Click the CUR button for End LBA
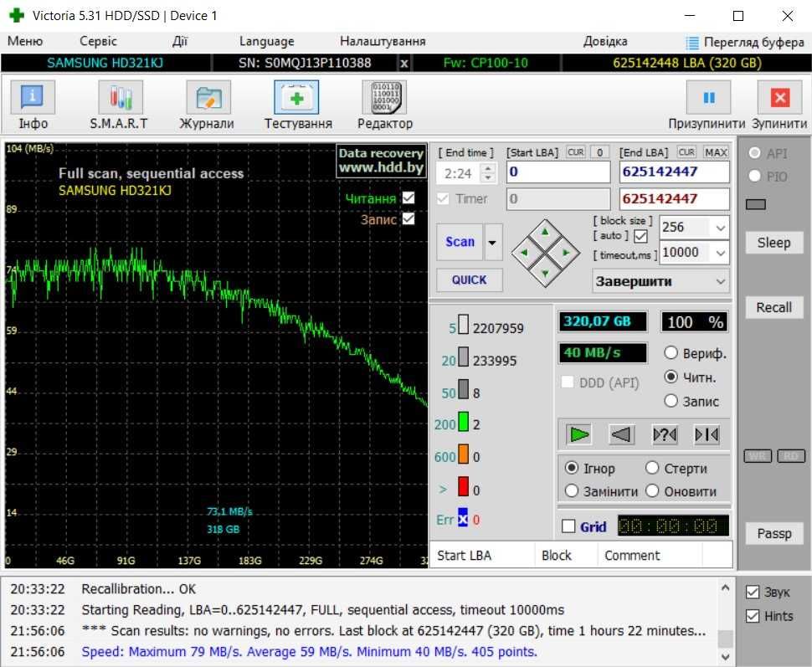Viewport: 812px width, 667px height. (x=686, y=152)
